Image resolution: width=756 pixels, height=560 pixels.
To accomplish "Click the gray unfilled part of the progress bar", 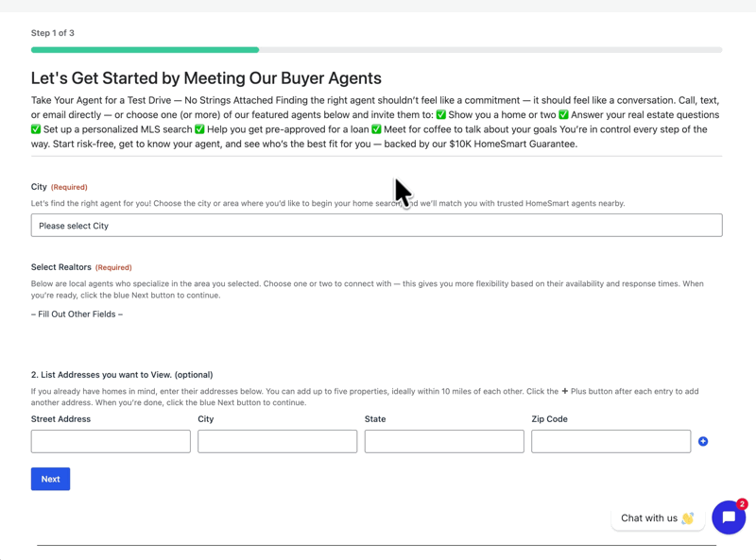I will [x=490, y=50].
